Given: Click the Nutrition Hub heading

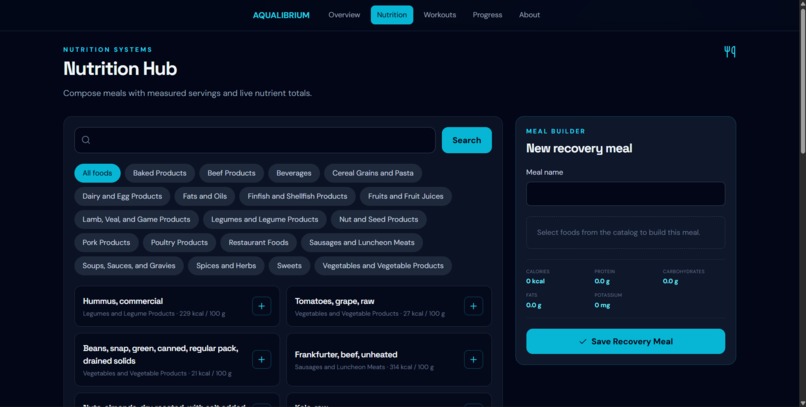Looking at the screenshot, I should pos(120,68).
